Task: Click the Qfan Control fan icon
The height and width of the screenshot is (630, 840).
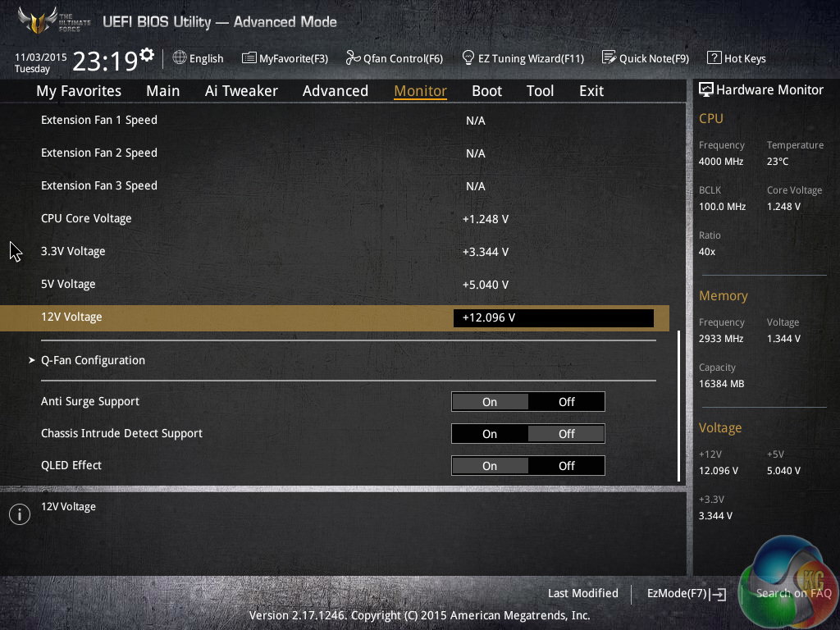Action: tap(353, 58)
